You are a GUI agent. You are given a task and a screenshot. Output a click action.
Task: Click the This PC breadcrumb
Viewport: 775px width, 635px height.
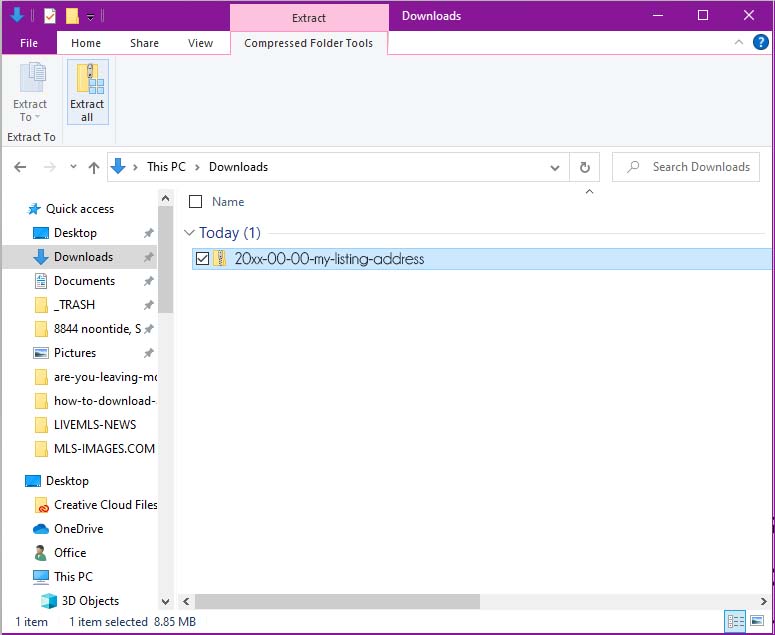click(x=166, y=167)
